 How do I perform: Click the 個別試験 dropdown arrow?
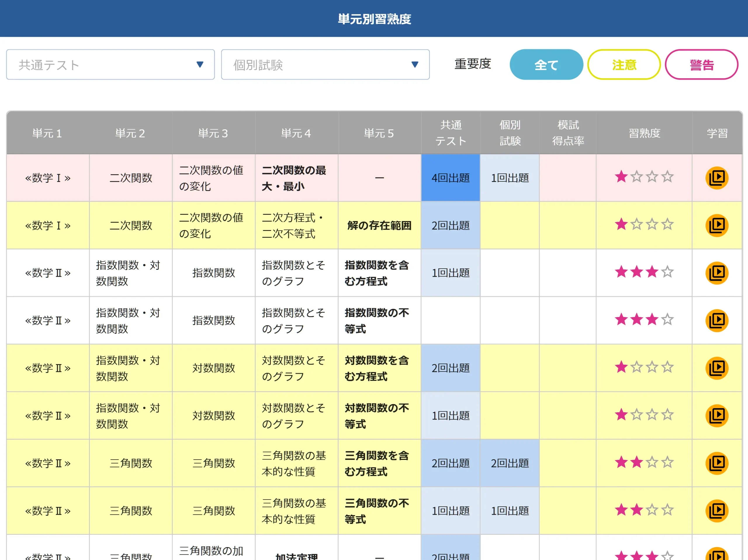click(x=415, y=65)
